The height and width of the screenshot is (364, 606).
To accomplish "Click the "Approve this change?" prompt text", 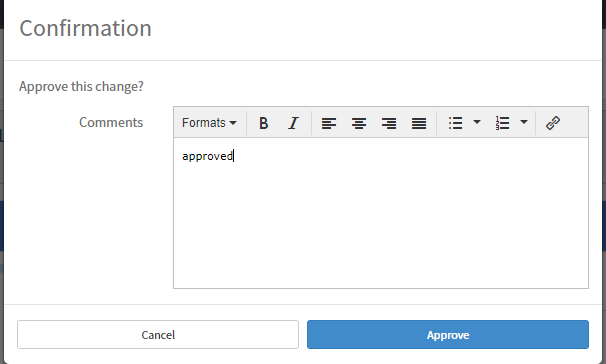I will click(81, 87).
